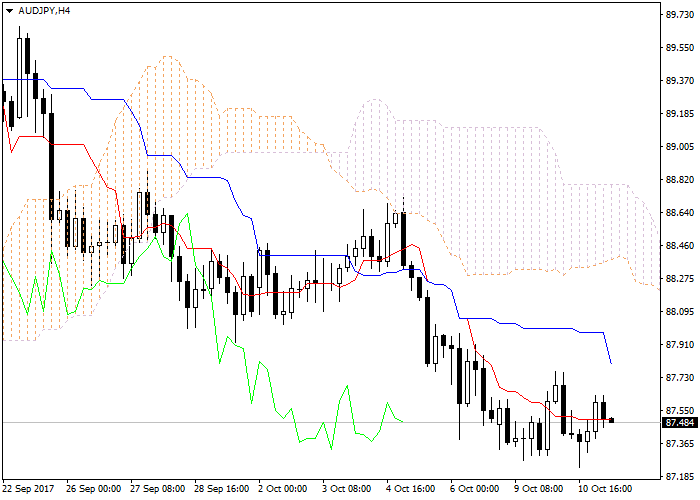Click the 6 Oct 00:00 time label

[x=475, y=489]
